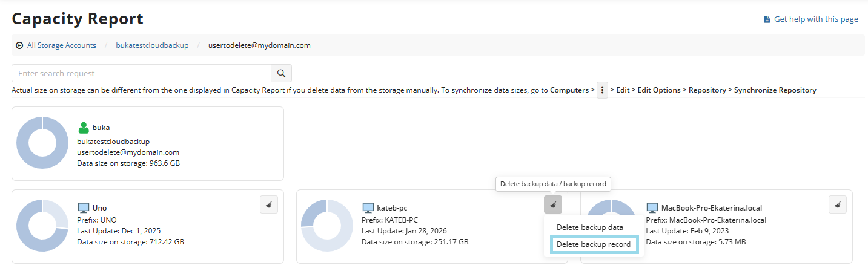Click the search request input field
This screenshot has height=271, width=868.
click(x=141, y=73)
